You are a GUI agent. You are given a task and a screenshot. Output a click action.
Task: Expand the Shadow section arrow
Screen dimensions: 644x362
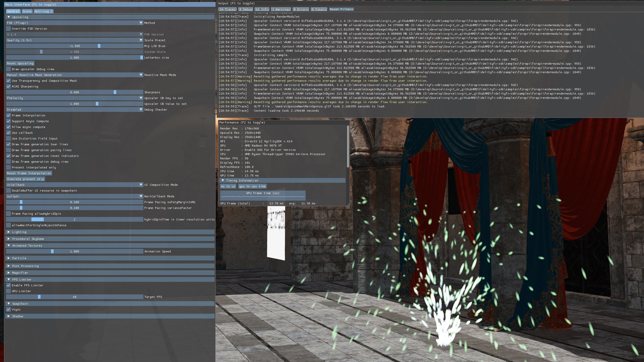[9, 316]
